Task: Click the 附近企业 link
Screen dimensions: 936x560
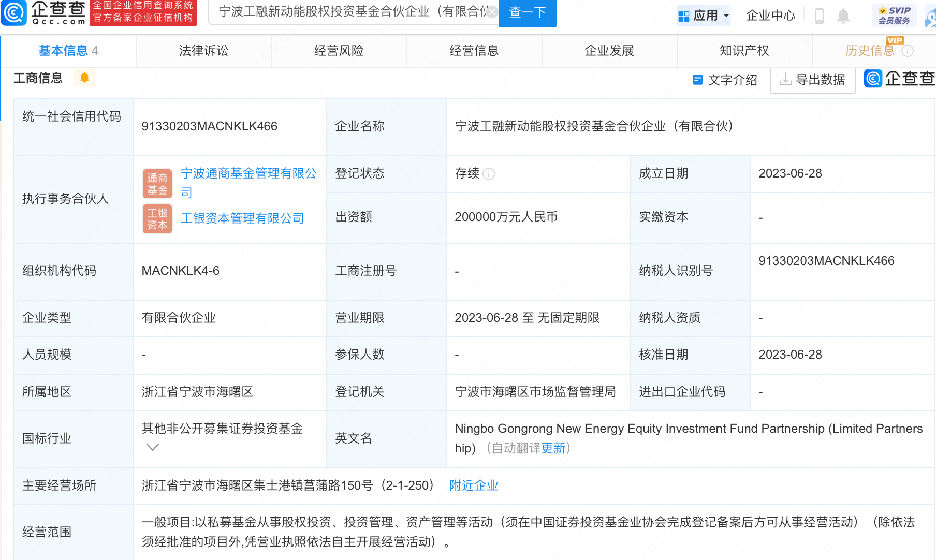Action: point(473,485)
